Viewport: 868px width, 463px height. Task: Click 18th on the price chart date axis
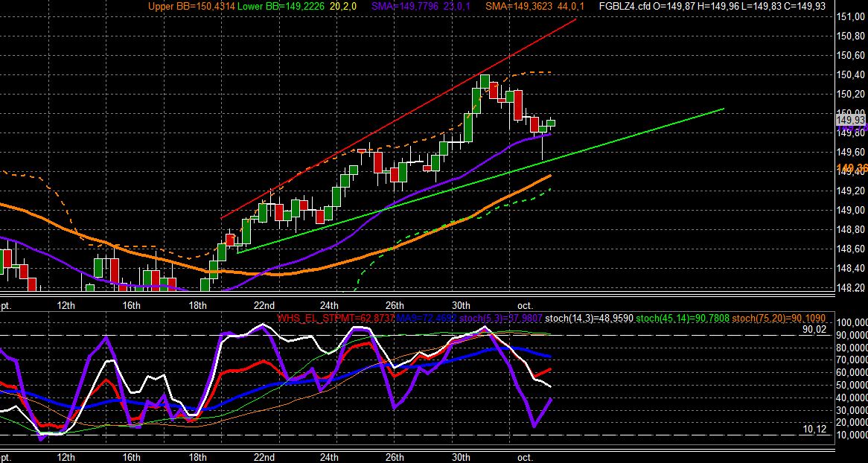pyautogui.click(x=197, y=306)
